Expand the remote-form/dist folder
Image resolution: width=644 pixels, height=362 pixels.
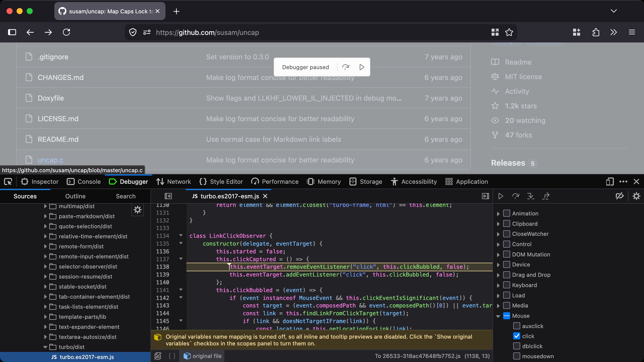click(45, 246)
